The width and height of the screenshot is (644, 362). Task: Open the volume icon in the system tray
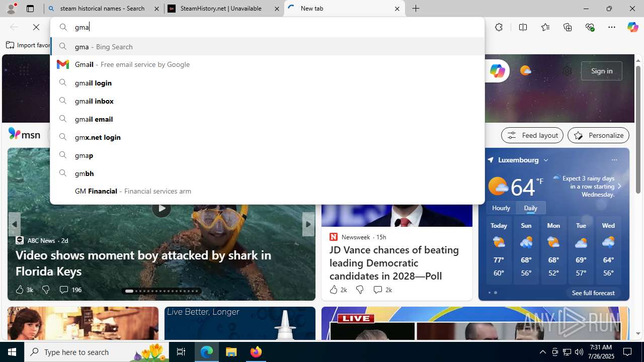[x=579, y=352]
